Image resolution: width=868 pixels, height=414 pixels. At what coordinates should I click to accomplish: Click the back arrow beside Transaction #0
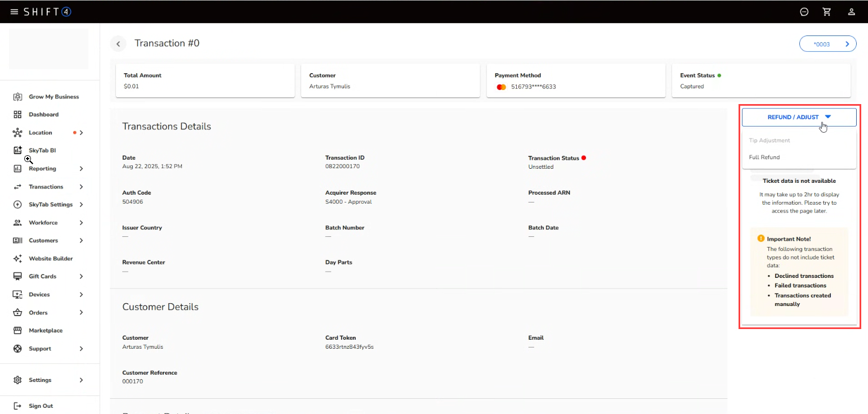(118, 44)
